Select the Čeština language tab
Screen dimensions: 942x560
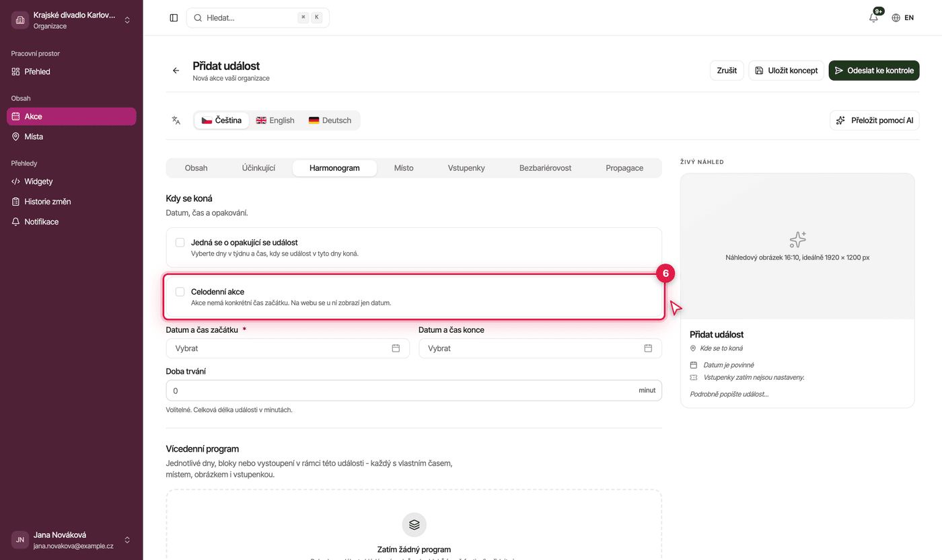(x=222, y=120)
